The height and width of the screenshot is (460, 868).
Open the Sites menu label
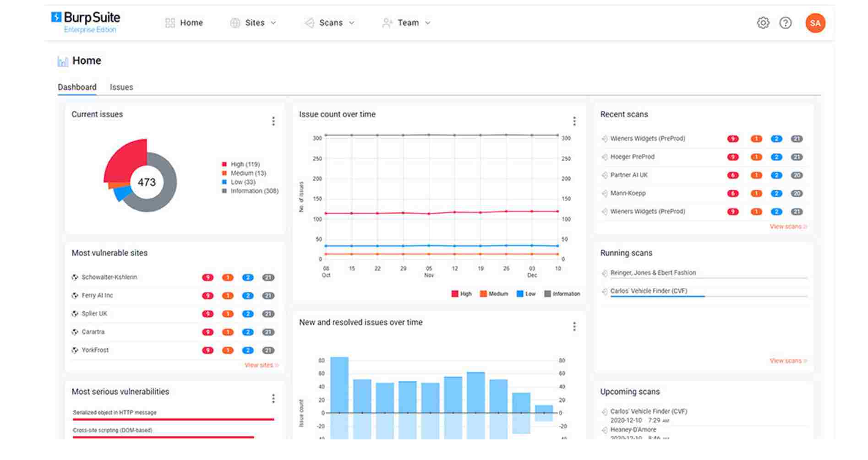[x=255, y=23]
